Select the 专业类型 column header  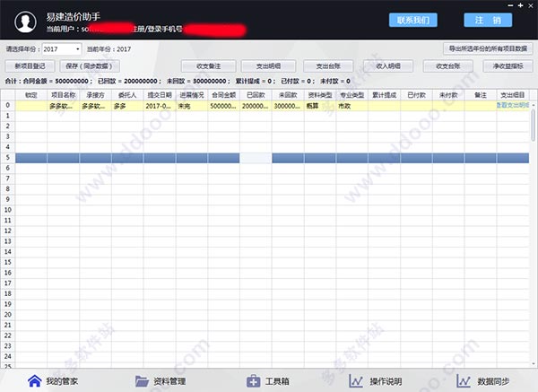[x=352, y=95]
